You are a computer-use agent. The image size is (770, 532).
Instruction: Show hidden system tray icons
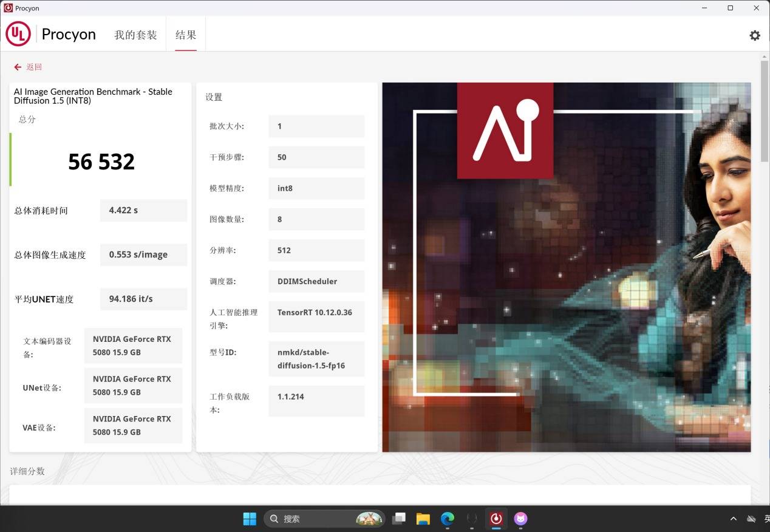pos(734,519)
